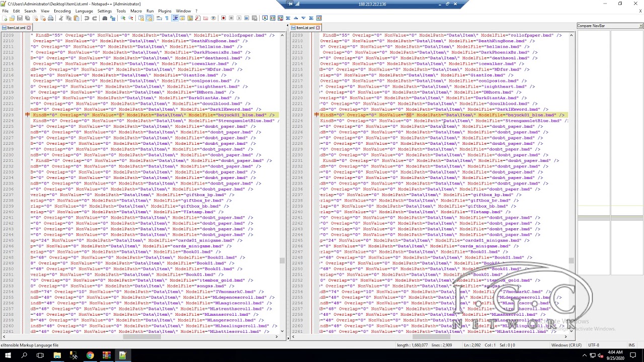Click the Folder as Workspace icon
This screenshot has height=362, width=644.
click(205, 18)
